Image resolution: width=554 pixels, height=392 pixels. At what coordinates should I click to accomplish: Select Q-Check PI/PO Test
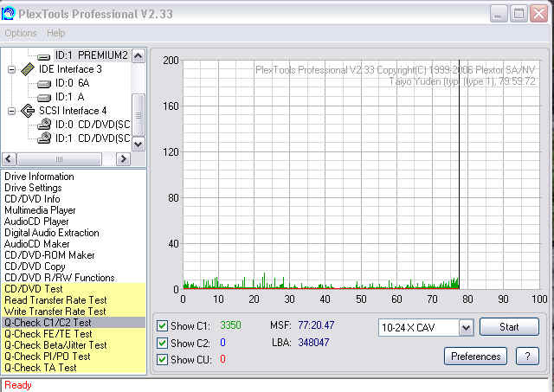click(74, 357)
